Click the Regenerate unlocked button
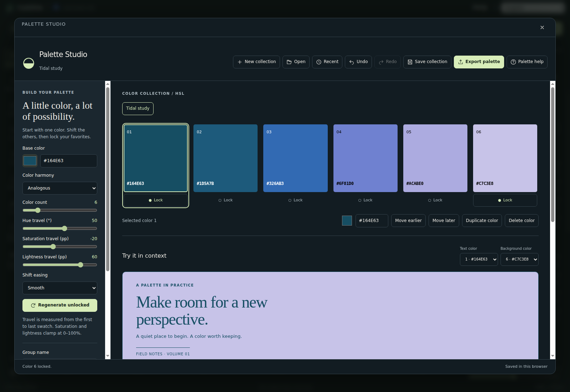 (60, 305)
